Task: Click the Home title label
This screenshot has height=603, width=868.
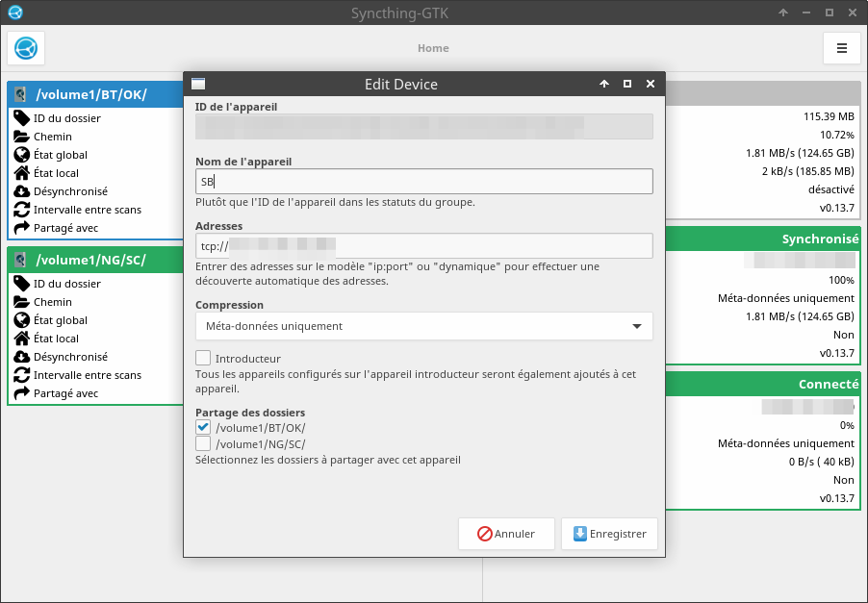Action: pos(433,48)
